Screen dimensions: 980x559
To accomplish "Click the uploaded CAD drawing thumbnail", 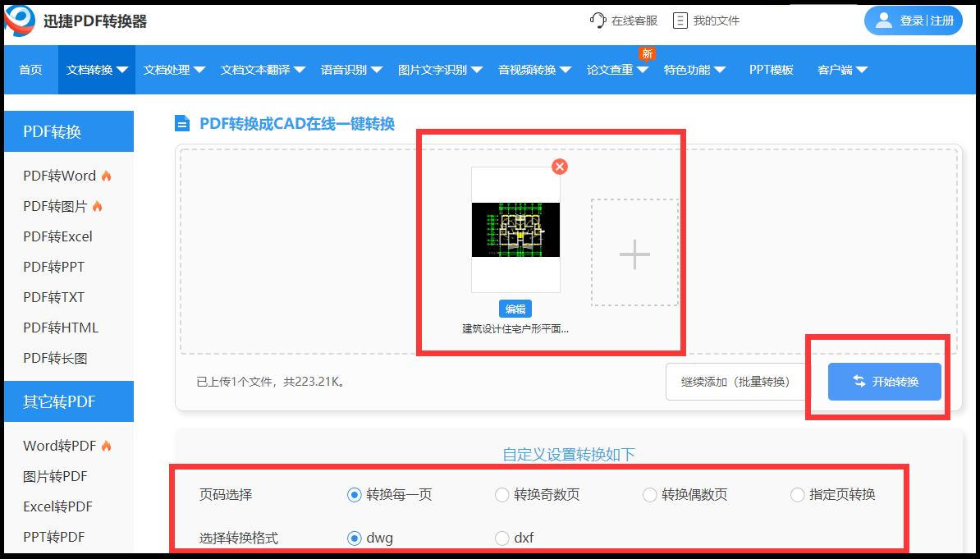I will coord(515,231).
